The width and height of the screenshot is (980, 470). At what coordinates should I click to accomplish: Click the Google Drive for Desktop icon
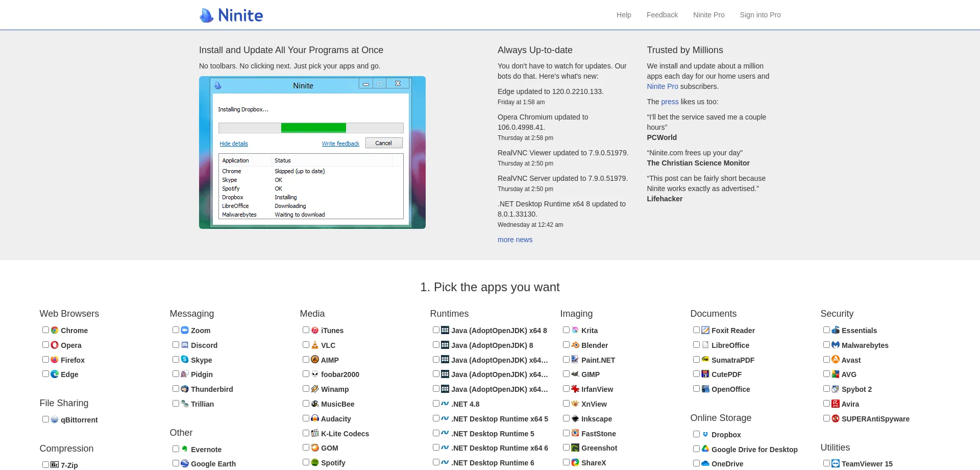tap(705, 450)
